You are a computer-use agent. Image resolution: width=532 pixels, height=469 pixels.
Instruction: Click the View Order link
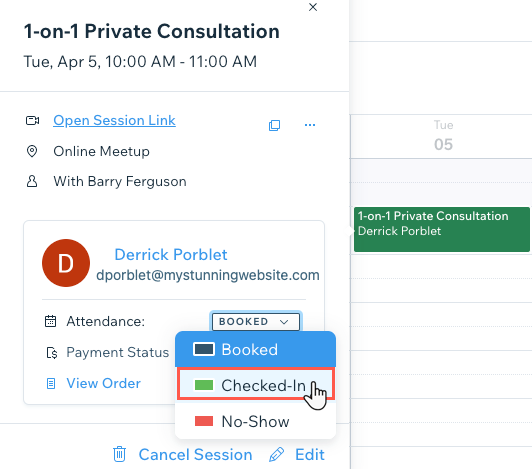point(103,383)
